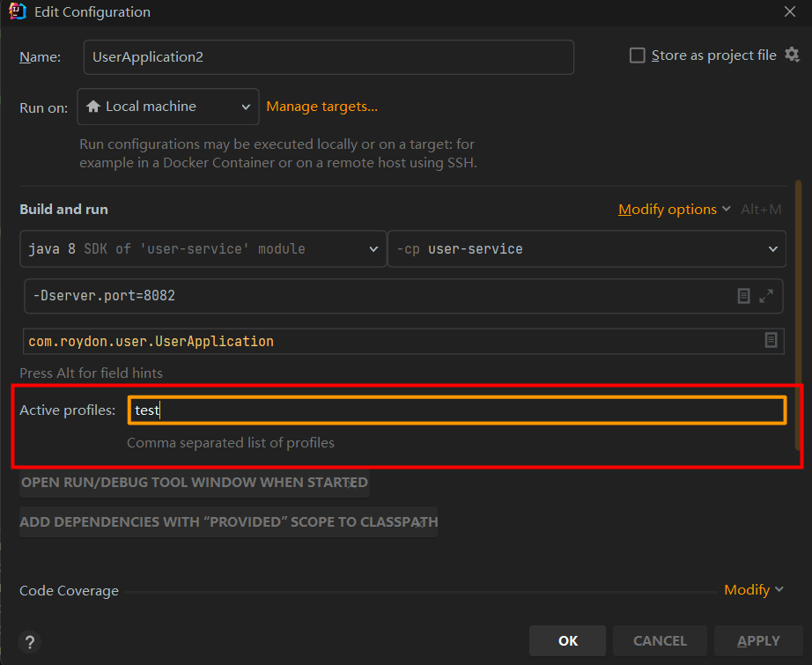Screen dimensions: 812x665
Task: Open the Run on Local machine dropdown
Action: coord(168,107)
